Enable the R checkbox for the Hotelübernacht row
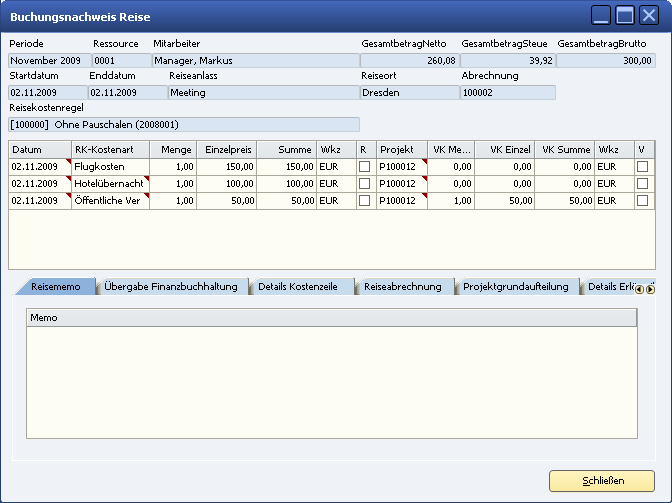672x503 pixels. click(x=364, y=184)
